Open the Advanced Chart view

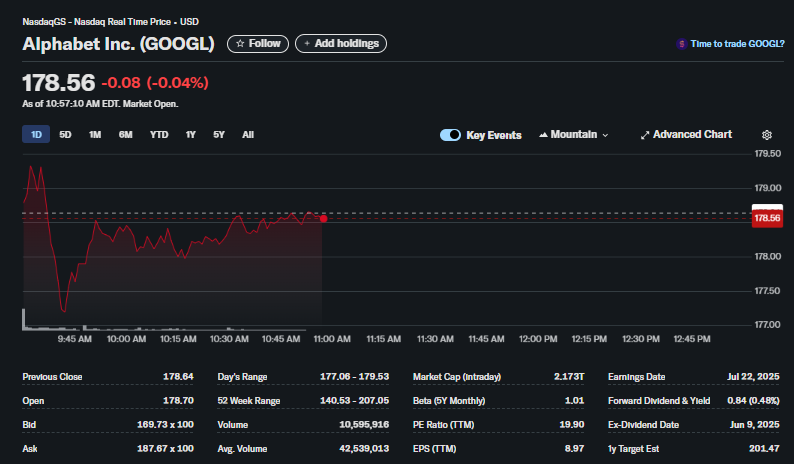point(686,135)
